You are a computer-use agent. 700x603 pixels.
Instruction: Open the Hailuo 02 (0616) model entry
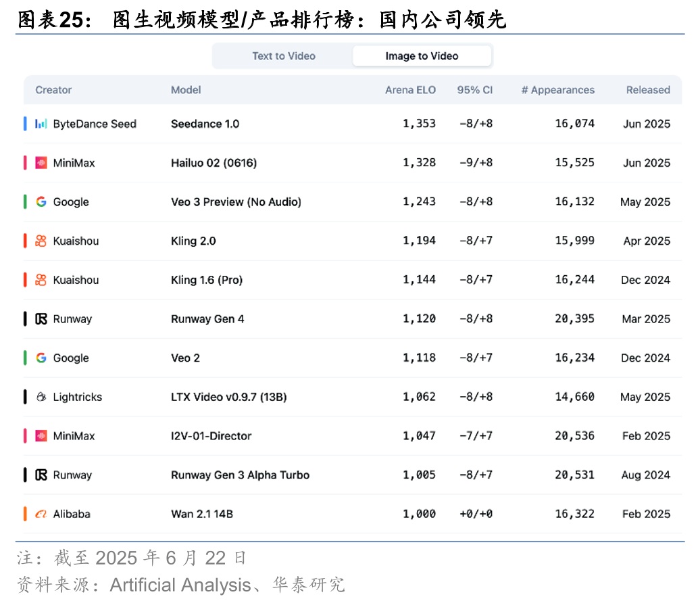(214, 163)
